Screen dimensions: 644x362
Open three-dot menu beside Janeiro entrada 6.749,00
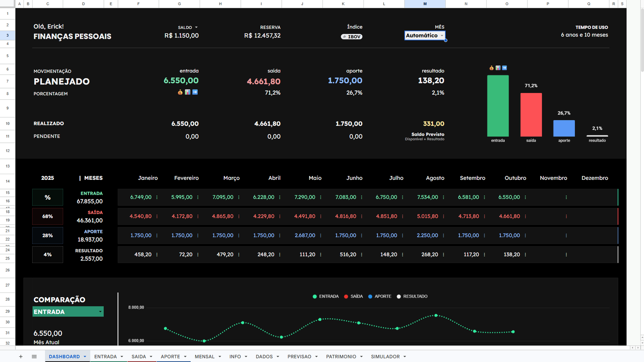coord(157,197)
